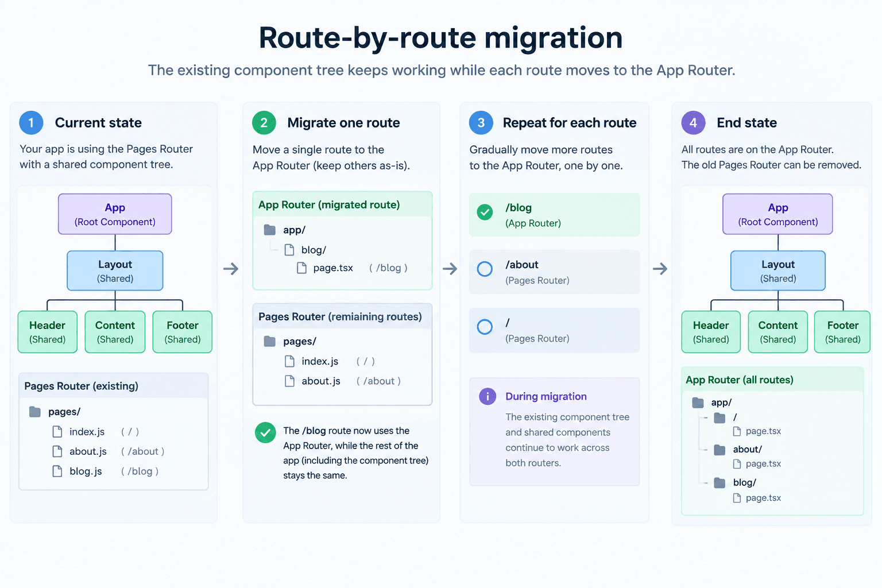Click the Content (Shared) box in Current state
882x588 pixels.
point(115,332)
